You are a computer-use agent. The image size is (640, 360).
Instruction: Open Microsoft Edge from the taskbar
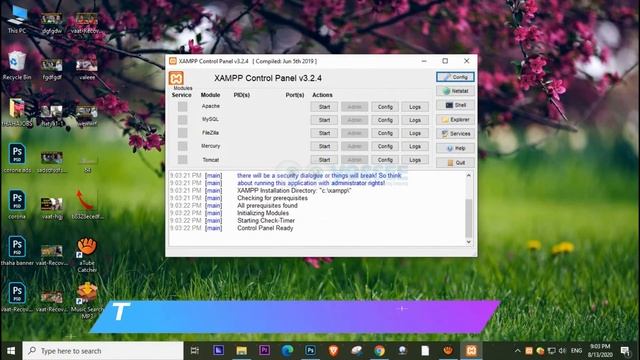click(x=287, y=351)
